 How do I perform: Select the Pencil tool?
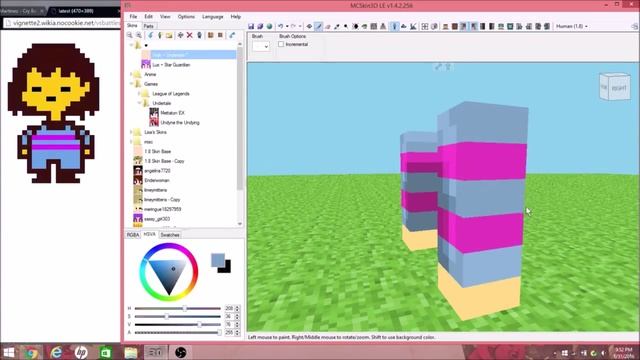coord(318,26)
